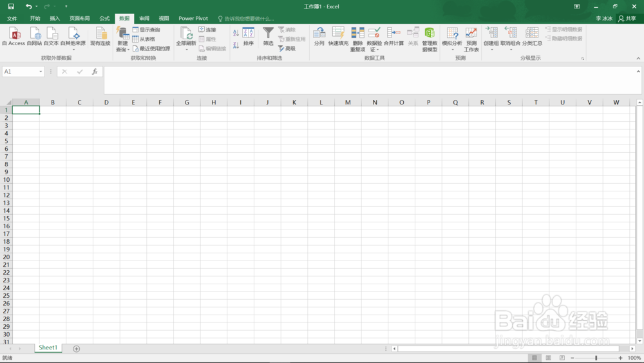Click the A1 Name Box field
Viewport: 644px width, 363px height.
pyautogui.click(x=21, y=72)
